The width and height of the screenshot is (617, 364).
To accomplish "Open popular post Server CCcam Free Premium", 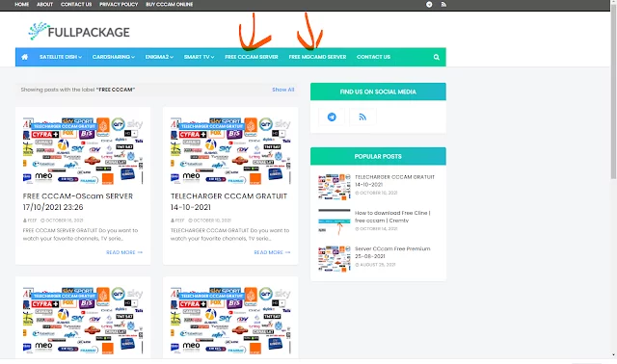I will tap(392, 252).
